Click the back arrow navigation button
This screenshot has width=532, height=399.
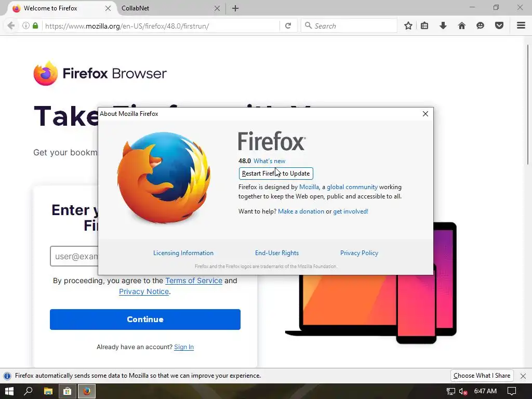11,26
